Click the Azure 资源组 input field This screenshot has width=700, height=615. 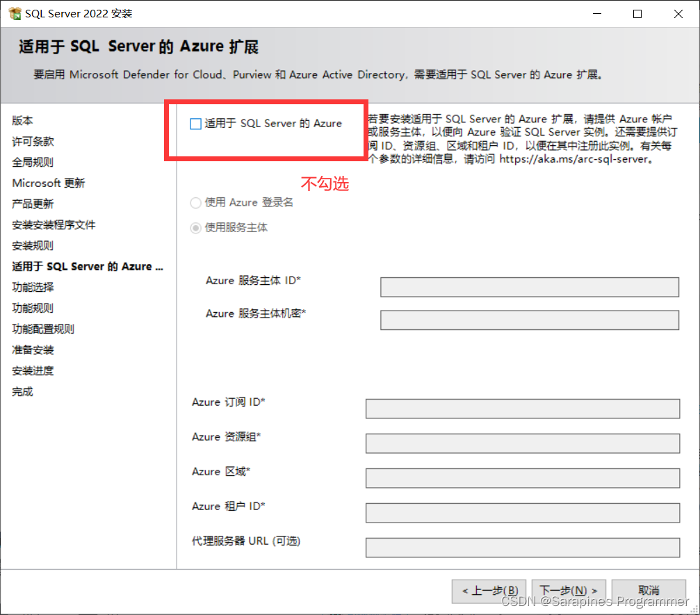point(522,443)
